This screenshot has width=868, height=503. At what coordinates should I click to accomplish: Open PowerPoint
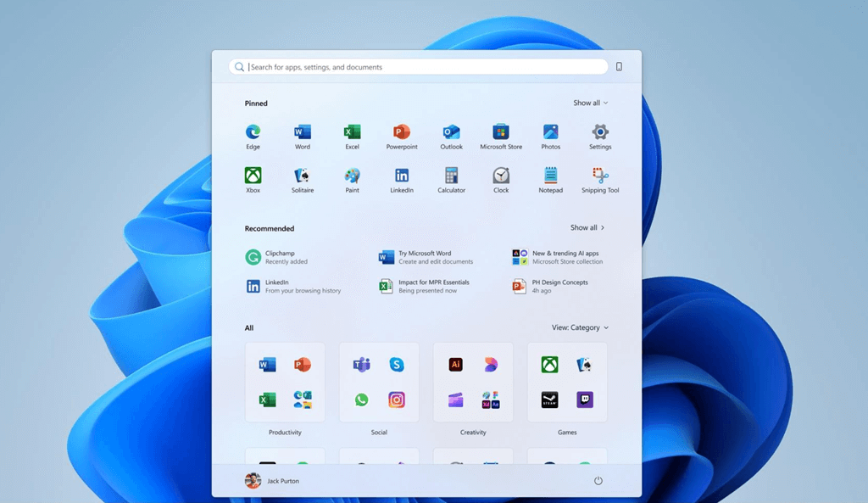click(x=401, y=132)
